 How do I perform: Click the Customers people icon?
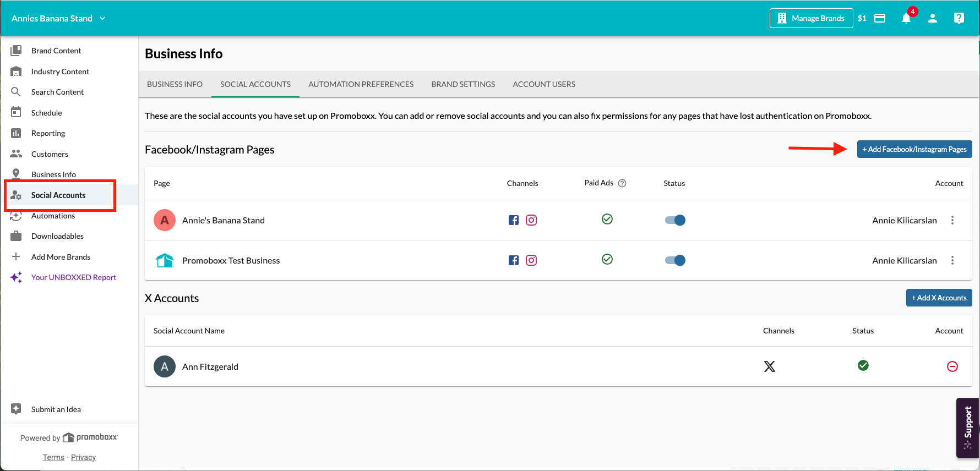click(16, 154)
